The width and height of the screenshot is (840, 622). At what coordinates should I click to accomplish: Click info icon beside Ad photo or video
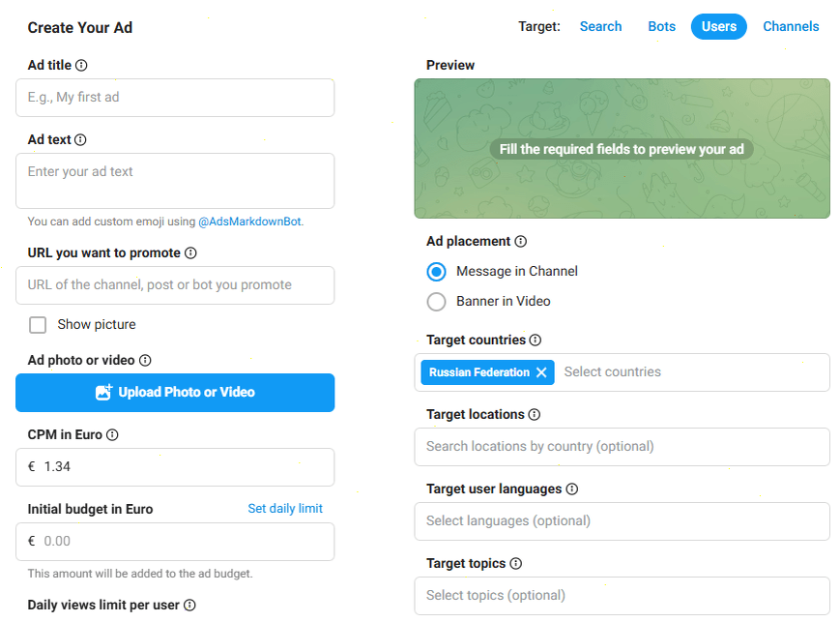pyautogui.click(x=145, y=361)
